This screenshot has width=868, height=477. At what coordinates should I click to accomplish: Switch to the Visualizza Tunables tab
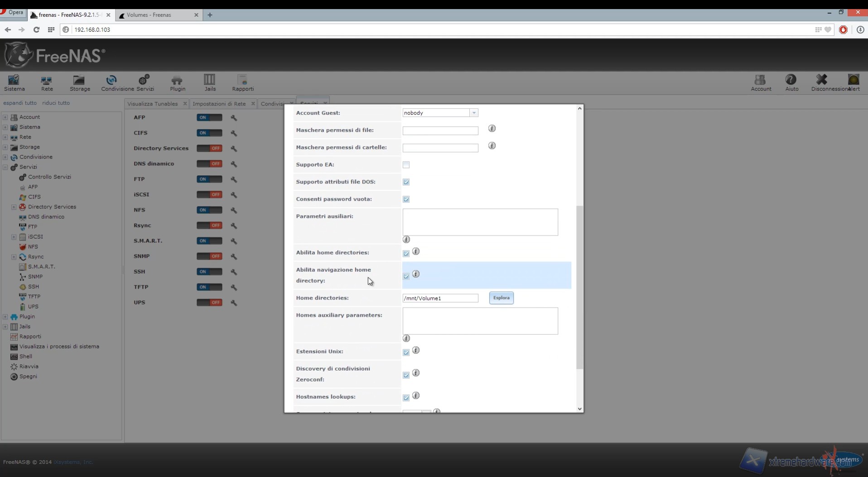click(x=152, y=104)
